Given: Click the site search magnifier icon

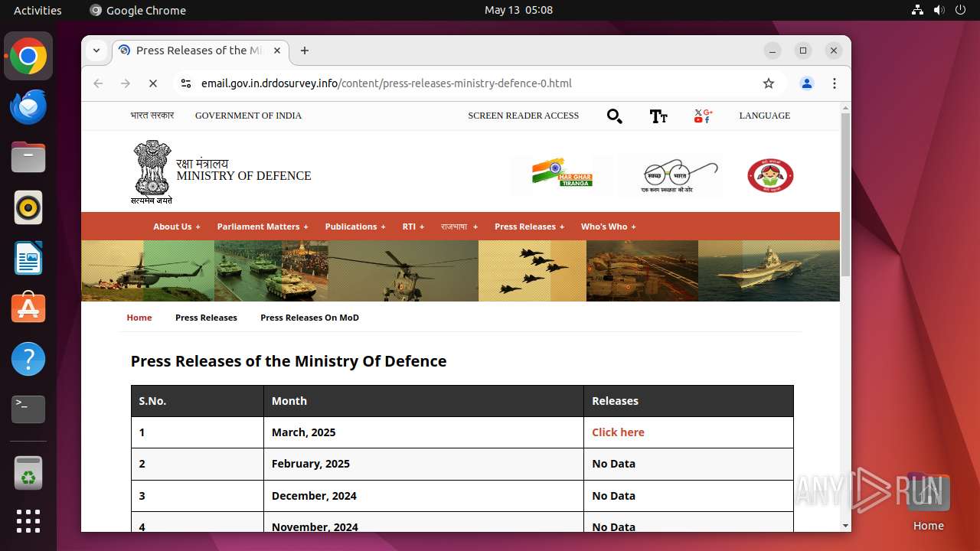Looking at the screenshot, I should tap(614, 116).
